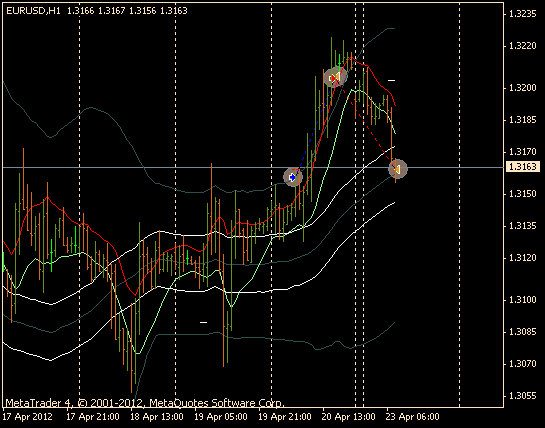The width and height of the screenshot is (545, 428).
Task: Click the 20 Apr 13:00 time label
Action: 349,417
